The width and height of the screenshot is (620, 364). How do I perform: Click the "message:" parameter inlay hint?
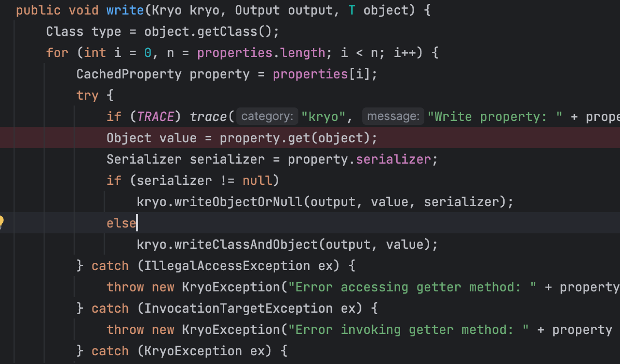pos(393,117)
